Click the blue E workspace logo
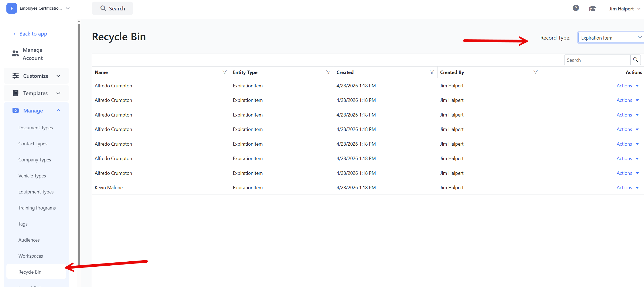 point(12,8)
